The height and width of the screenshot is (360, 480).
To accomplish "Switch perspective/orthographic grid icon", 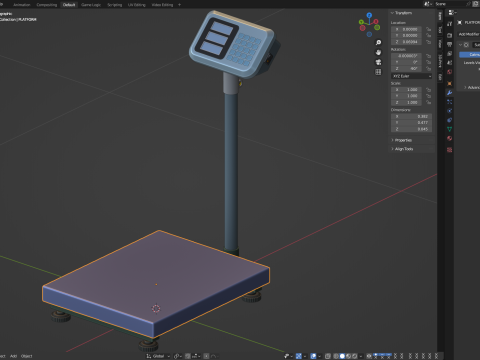I will (x=378, y=72).
